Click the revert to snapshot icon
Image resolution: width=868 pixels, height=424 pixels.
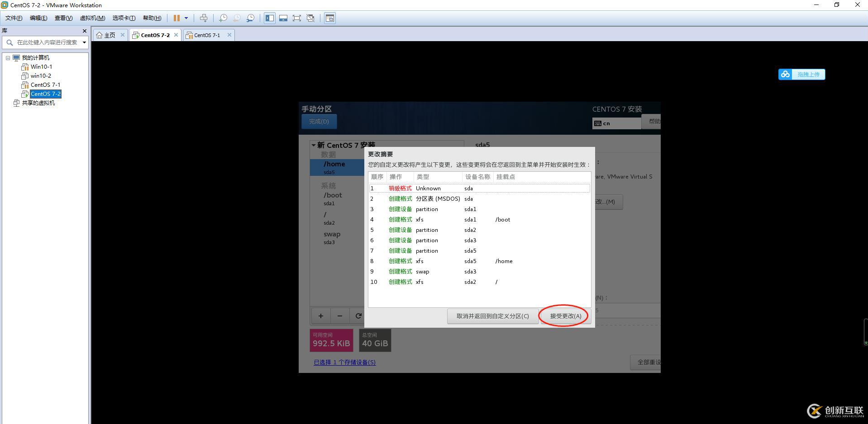(x=237, y=18)
